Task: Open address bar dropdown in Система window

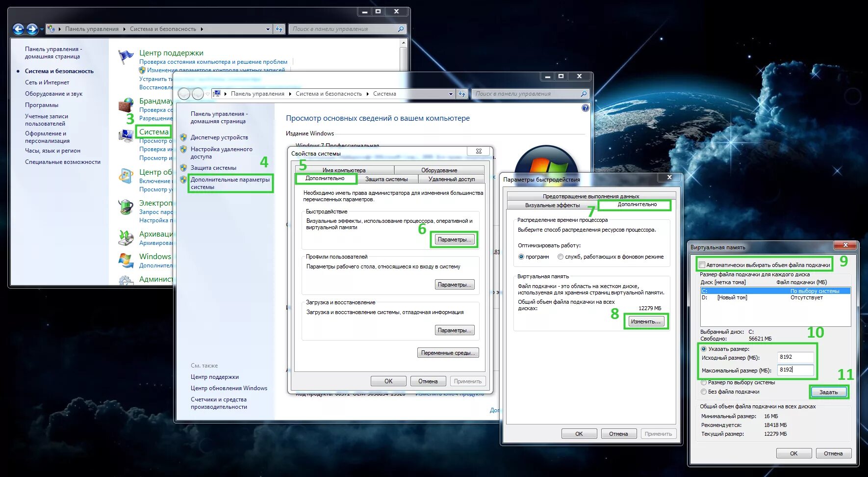Action: point(451,94)
